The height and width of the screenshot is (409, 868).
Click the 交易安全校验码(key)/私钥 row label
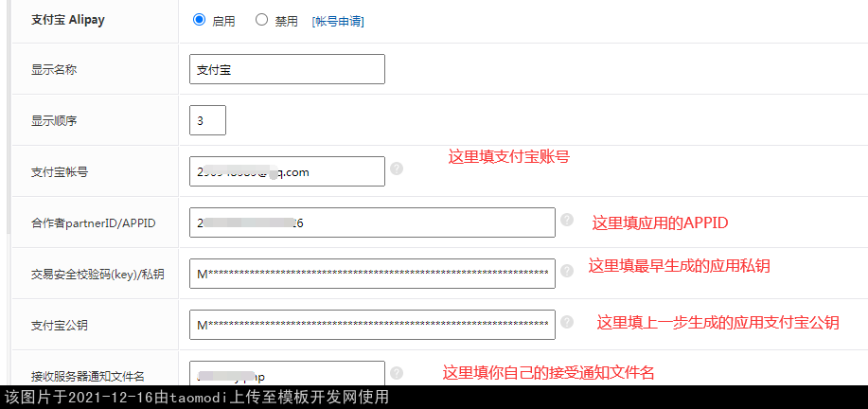(97, 275)
